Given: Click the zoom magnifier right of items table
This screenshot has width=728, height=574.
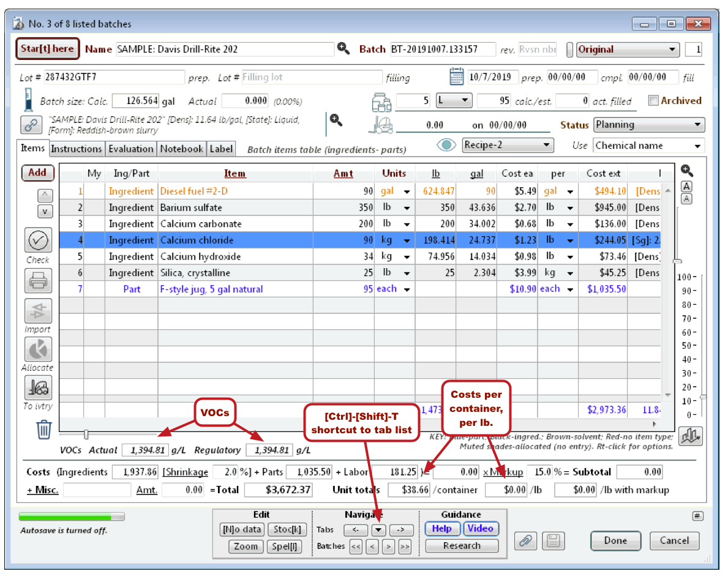Looking at the screenshot, I should coord(687,171).
